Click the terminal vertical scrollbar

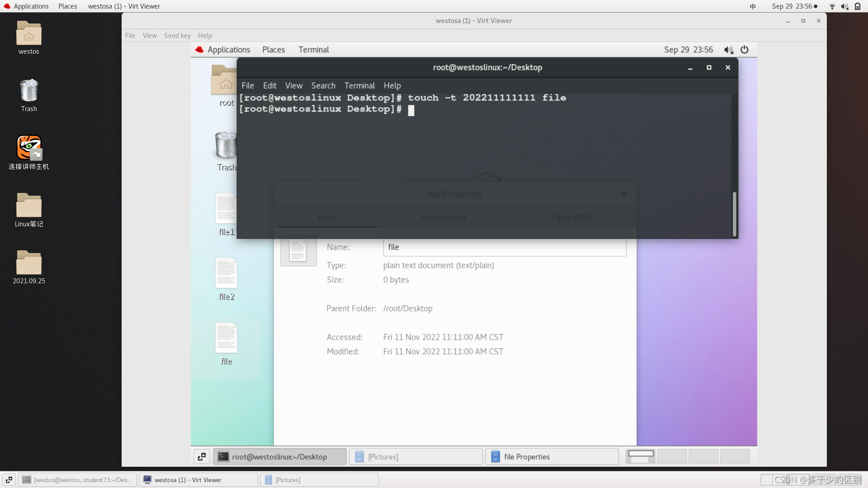[734, 214]
